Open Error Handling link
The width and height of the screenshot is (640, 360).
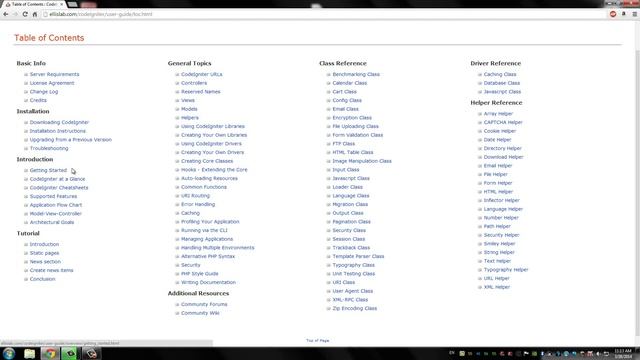coord(198,204)
